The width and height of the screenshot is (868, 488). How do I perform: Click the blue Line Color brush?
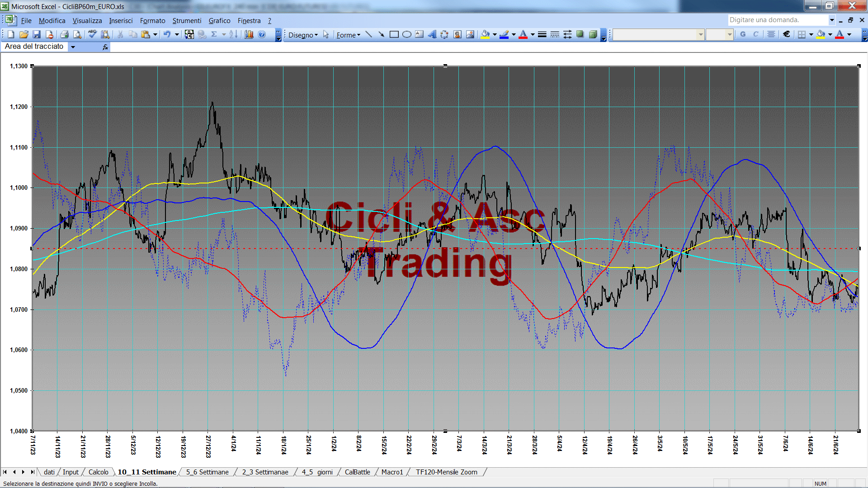505,34
